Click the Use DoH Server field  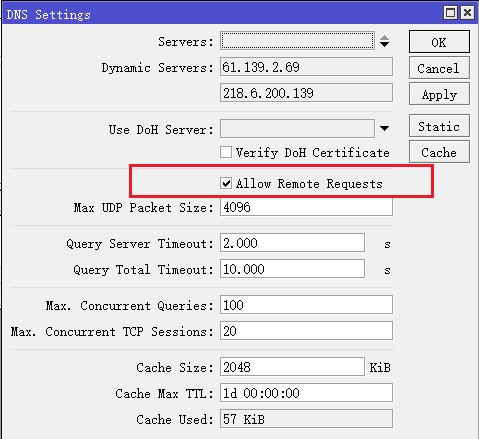click(x=297, y=129)
